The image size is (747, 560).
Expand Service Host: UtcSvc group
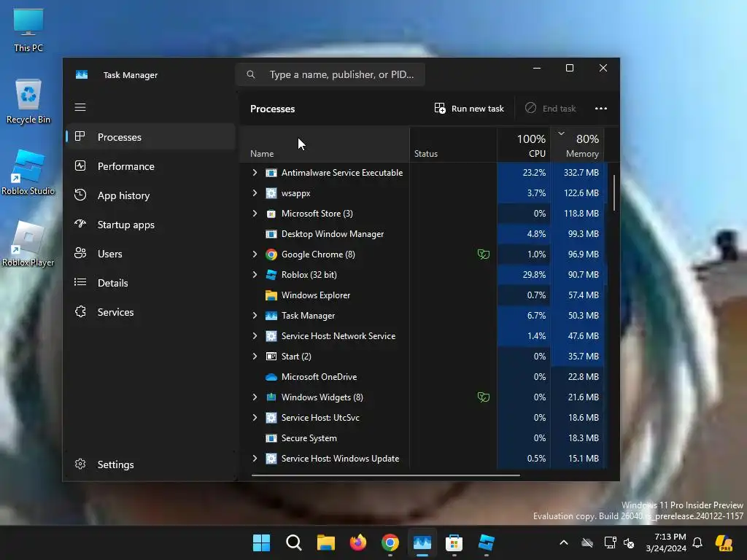pos(255,418)
